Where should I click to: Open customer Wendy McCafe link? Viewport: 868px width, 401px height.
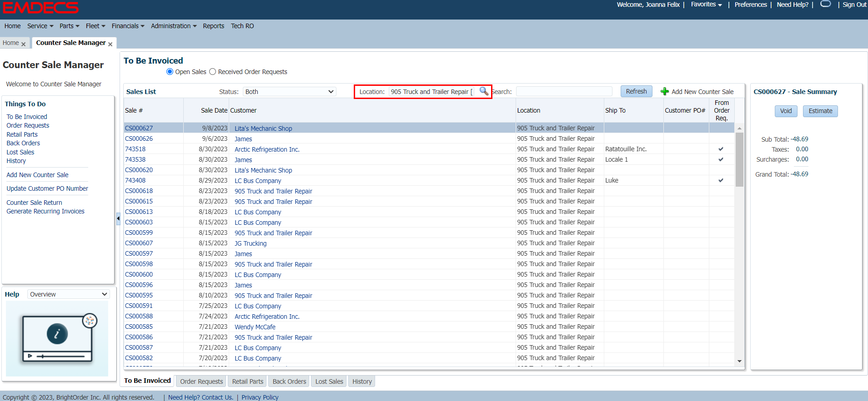point(255,327)
